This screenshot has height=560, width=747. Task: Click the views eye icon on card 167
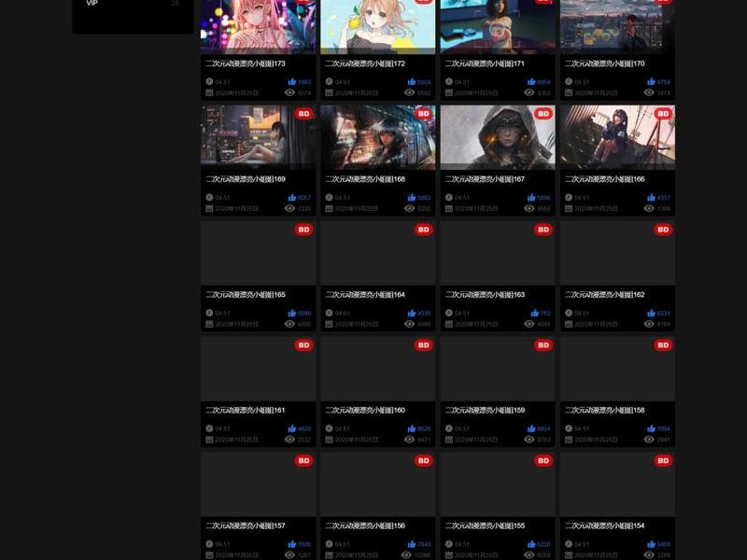click(529, 208)
